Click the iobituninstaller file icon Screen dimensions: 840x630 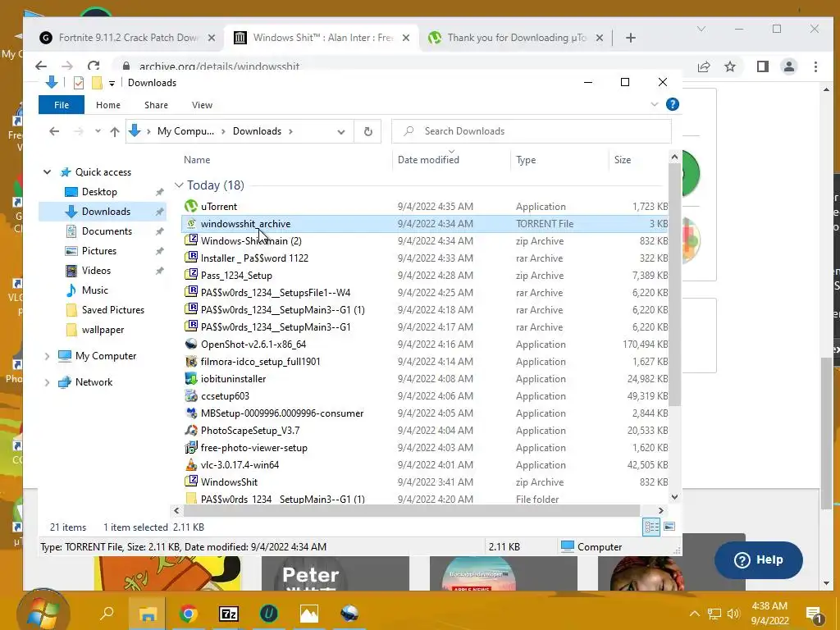point(191,379)
